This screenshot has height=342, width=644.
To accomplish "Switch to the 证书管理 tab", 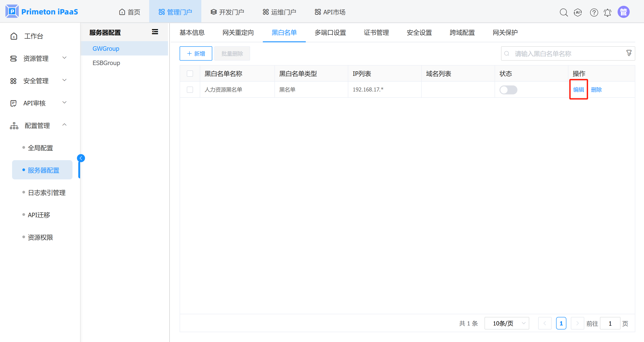I will point(376,32).
